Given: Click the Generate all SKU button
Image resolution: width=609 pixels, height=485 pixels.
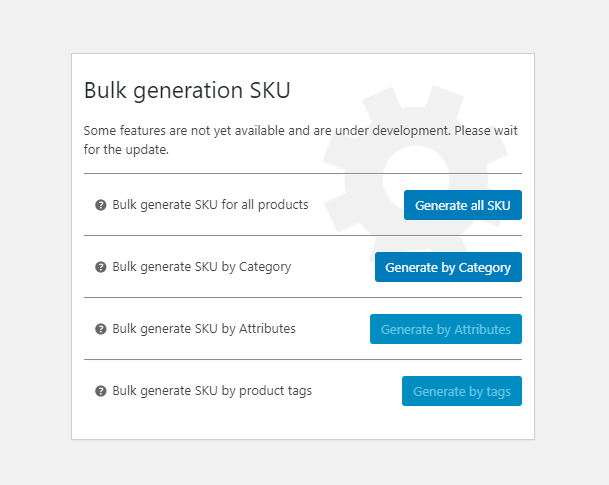Looking at the screenshot, I should click(x=463, y=205).
